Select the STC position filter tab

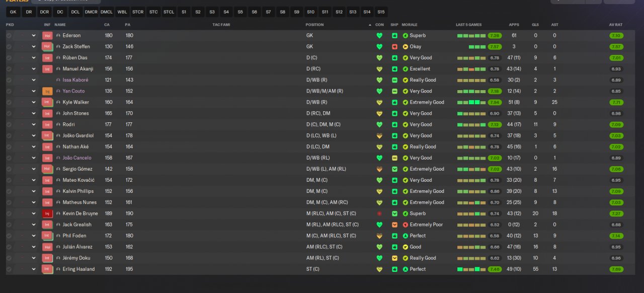(x=153, y=12)
